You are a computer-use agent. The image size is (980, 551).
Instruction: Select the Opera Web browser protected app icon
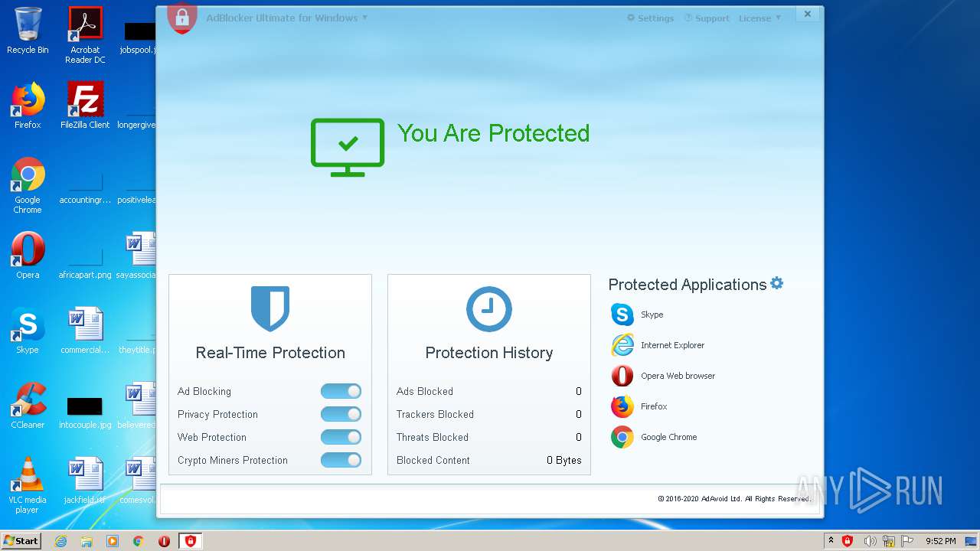pos(622,376)
